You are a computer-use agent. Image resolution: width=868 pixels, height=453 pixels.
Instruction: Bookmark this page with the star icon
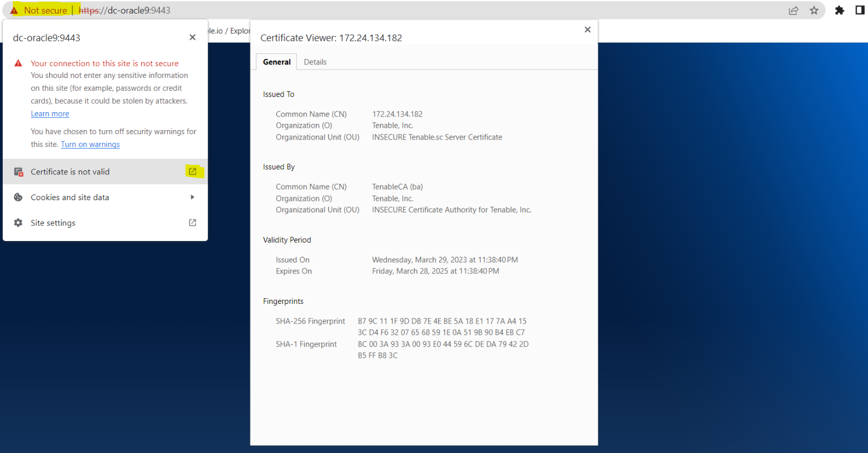click(x=814, y=10)
